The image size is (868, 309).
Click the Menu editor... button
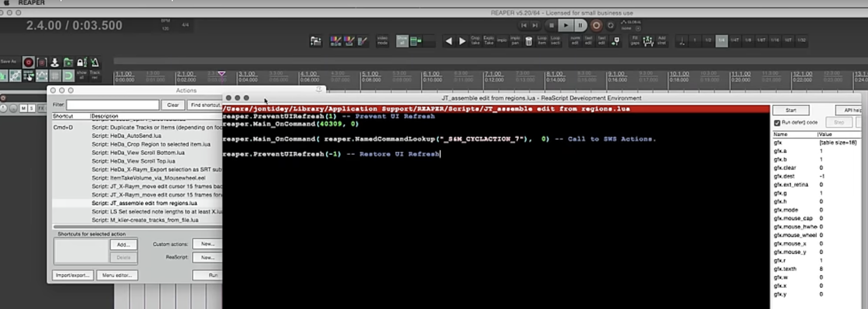[x=117, y=275]
